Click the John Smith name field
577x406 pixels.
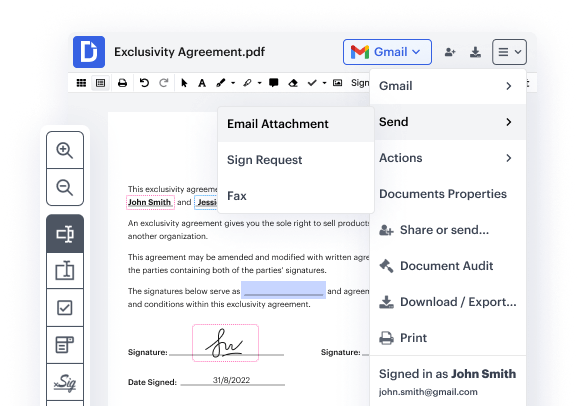pyautogui.click(x=150, y=202)
